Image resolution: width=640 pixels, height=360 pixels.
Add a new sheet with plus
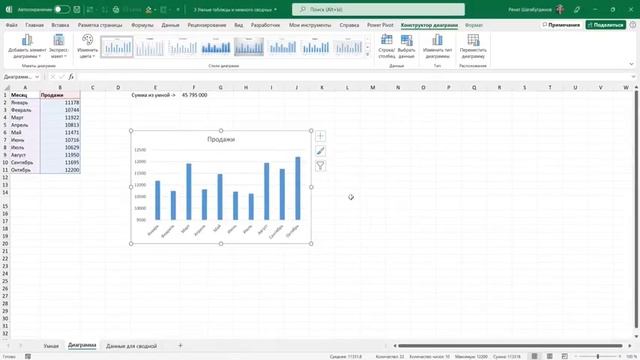point(180,345)
